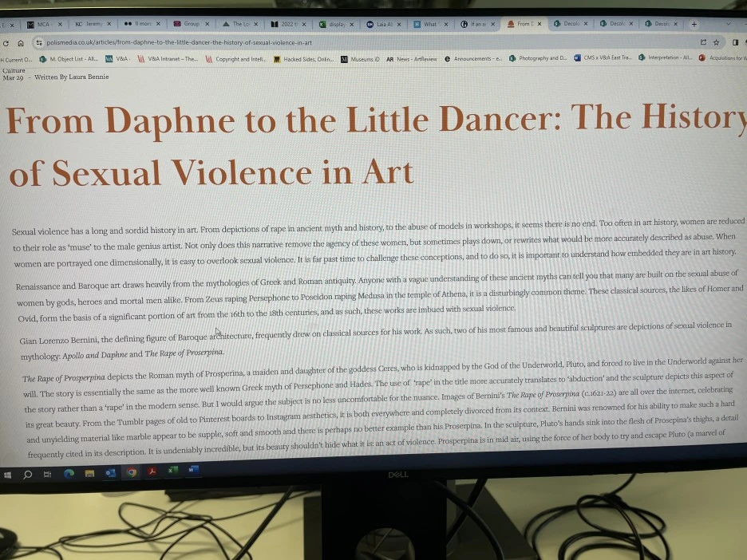
Task: Close the Group tab
Action: [x=207, y=24]
